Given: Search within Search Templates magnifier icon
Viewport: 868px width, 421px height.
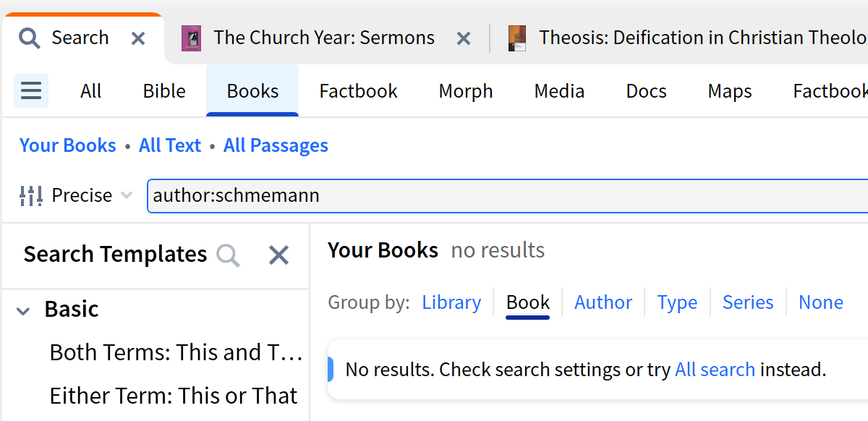Looking at the screenshot, I should 228,255.
